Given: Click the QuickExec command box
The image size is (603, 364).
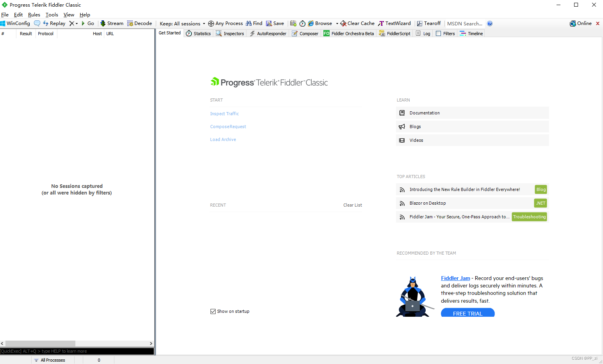Looking at the screenshot, I should 77,351.
